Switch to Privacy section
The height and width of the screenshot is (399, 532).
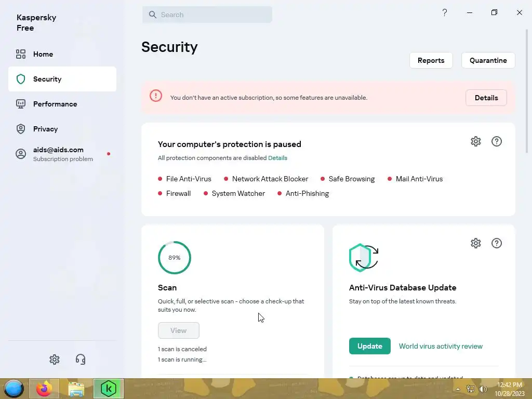(62, 129)
